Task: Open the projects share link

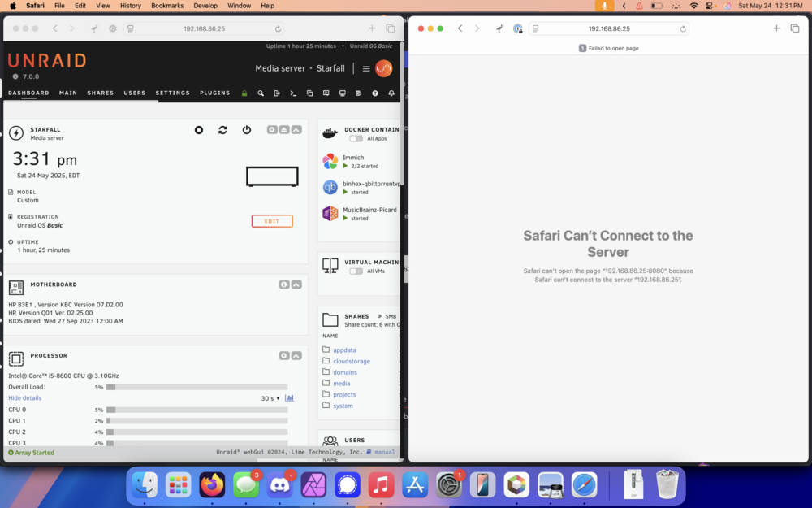Action: point(344,395)
